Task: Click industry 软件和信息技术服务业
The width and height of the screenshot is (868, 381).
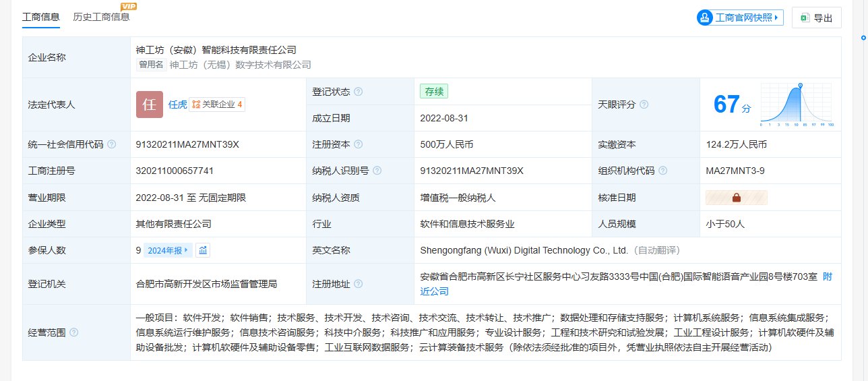Action: coord(467,224)
